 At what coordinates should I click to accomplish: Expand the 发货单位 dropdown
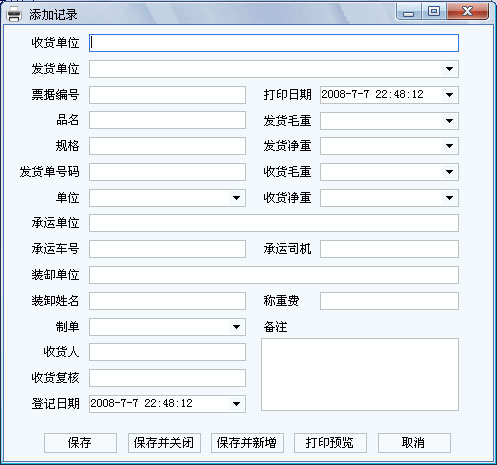pos(449,69)
